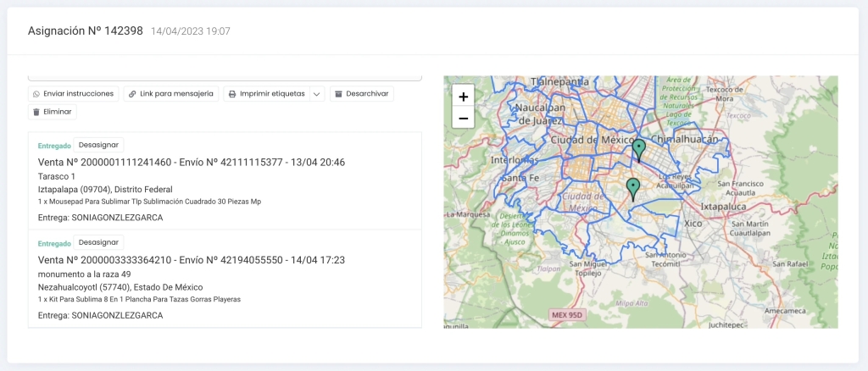
Task: Focus the text field above the toolbar
Action: coord(225,77)
